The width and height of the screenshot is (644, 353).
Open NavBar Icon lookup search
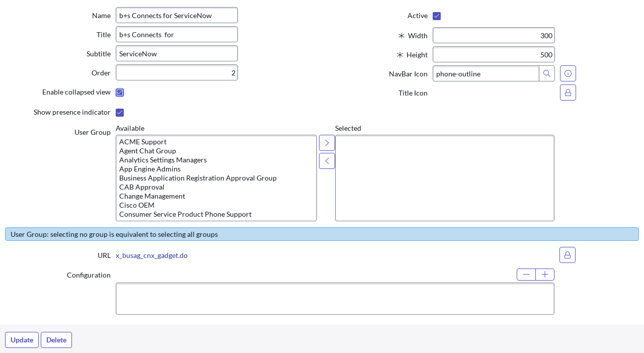pyautogui.click(x=547, y=73)
